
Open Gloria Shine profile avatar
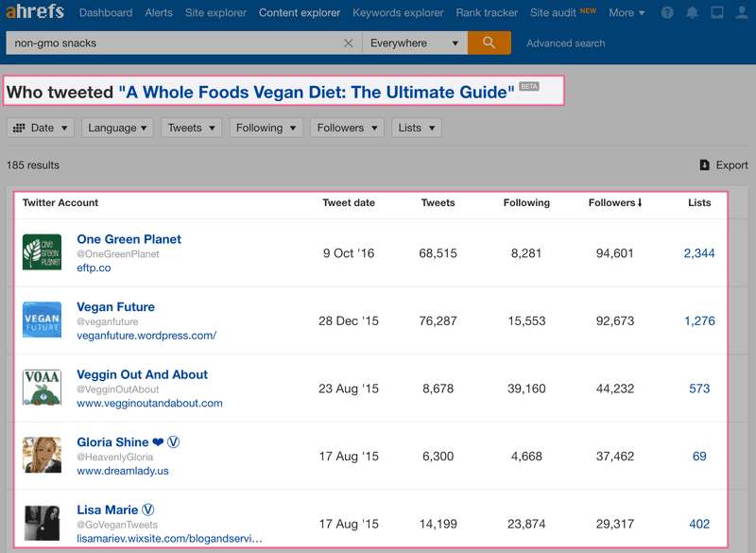(42, 455)
